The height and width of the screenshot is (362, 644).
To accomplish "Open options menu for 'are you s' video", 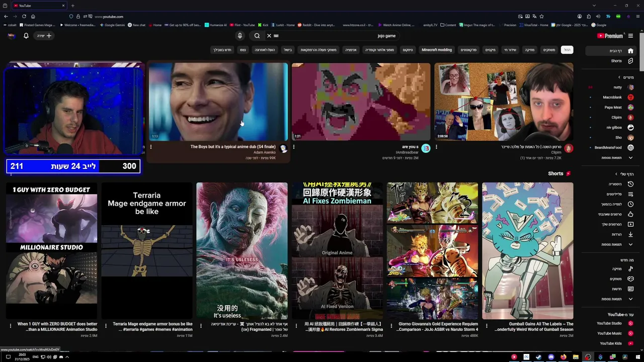I will [294, 147].
